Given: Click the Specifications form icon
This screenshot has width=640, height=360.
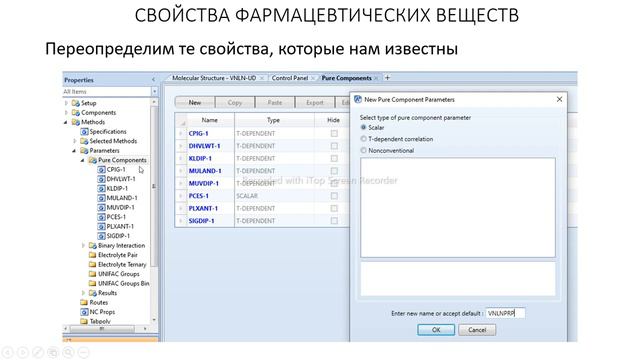Looking at the screenshot, I should [84, 131].
